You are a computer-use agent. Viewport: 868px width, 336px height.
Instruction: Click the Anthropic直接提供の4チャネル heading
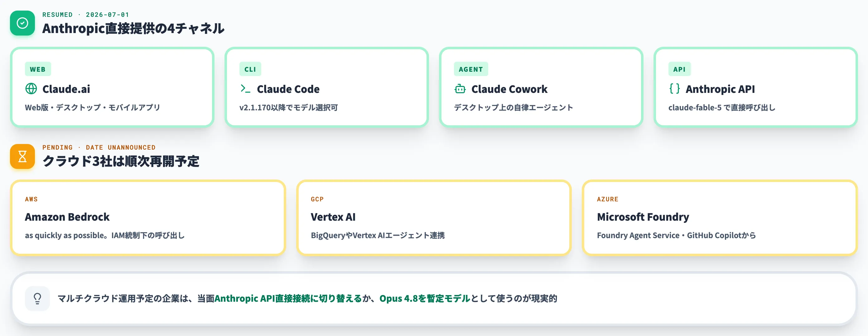(133, 28)
